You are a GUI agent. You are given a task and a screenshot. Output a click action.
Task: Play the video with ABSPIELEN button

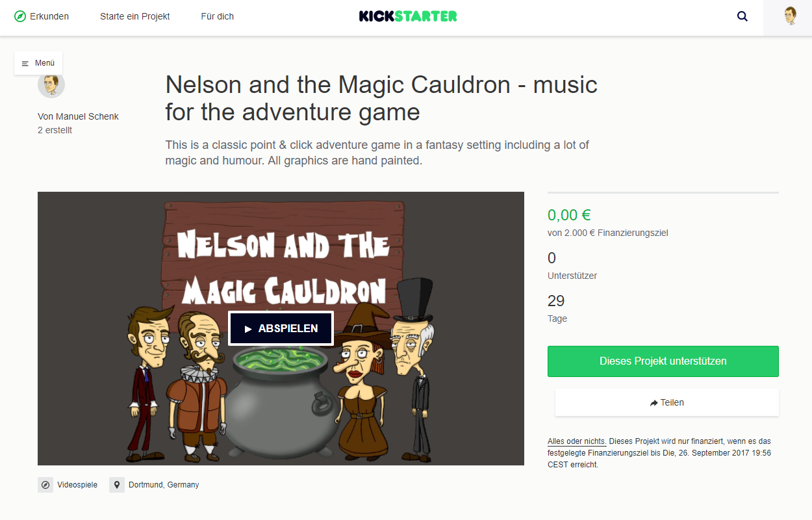281,328
